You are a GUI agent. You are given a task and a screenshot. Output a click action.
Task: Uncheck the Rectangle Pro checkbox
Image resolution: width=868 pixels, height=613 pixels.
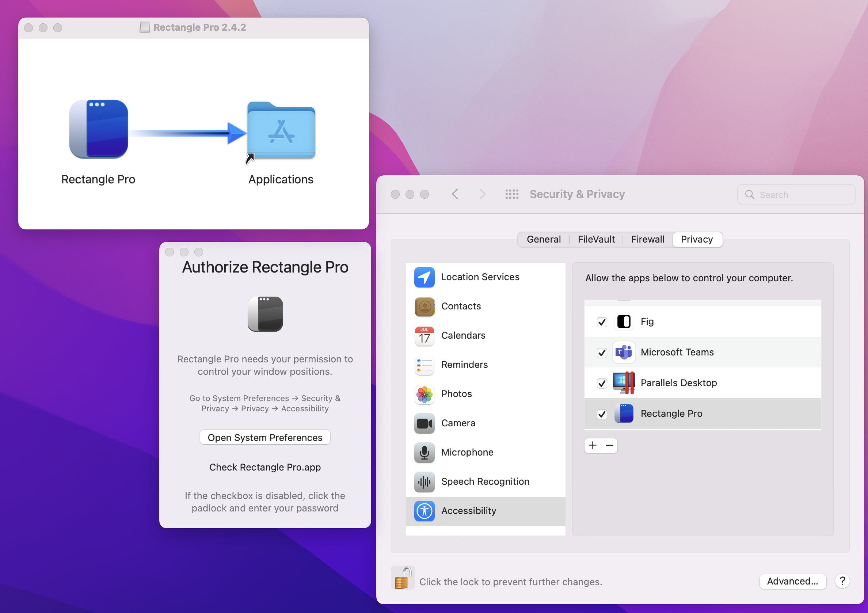click(x=602, y=414)
